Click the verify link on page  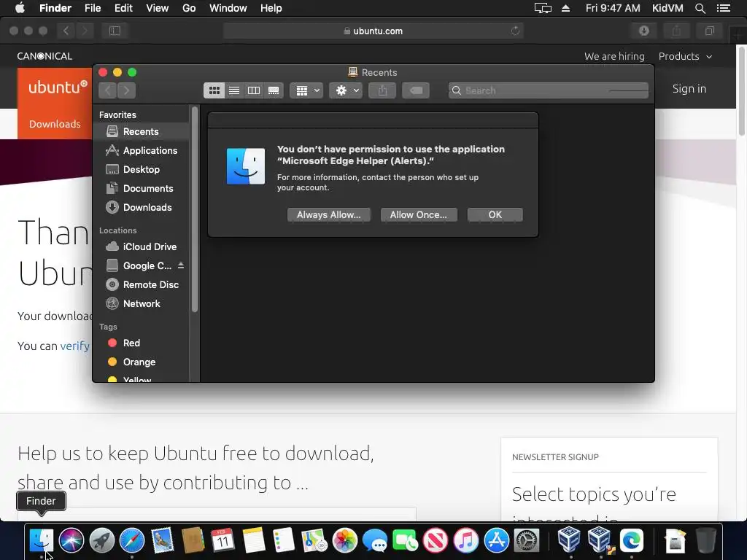(x=75, y=346)
